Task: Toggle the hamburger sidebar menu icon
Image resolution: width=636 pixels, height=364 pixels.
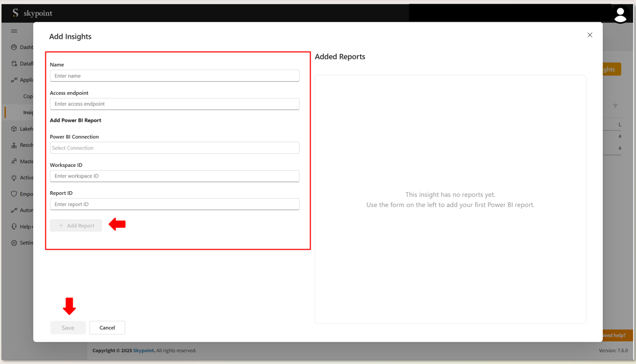Action: 14,31
